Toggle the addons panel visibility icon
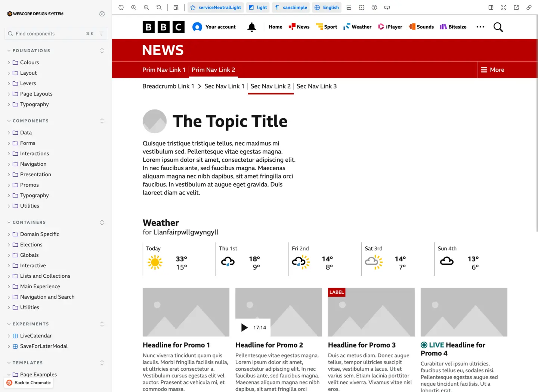538x392 pixels. [x=491, y=7]
